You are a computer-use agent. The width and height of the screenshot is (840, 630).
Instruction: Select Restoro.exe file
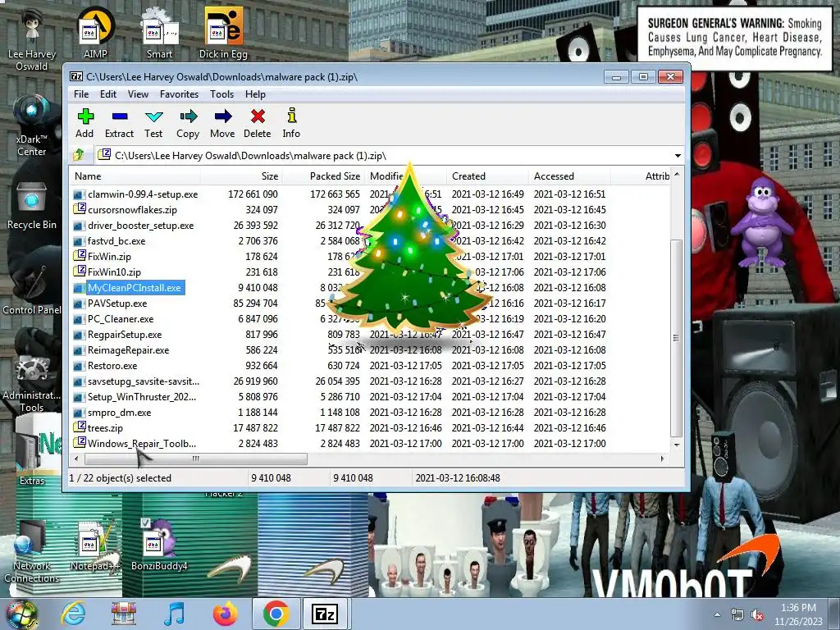[x=112, y=366]
